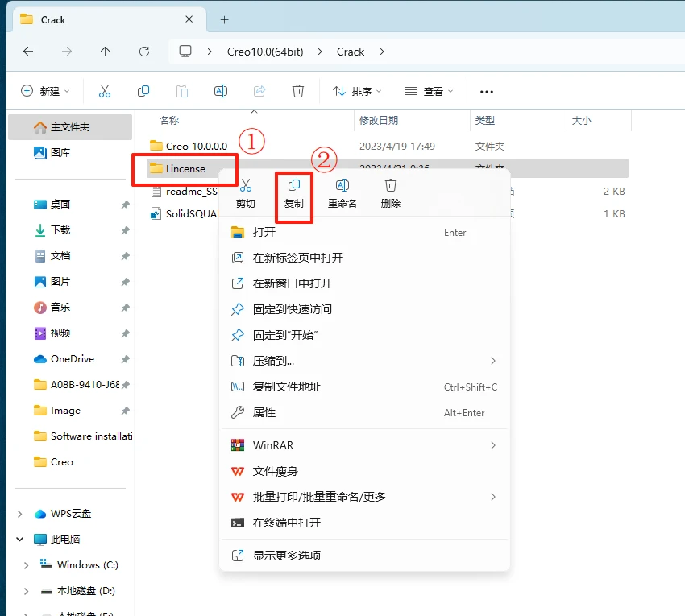Viewport: 685px width, 616px height.
Task: Select 固定到“开始” menu entry
Action: coord(364,335)
